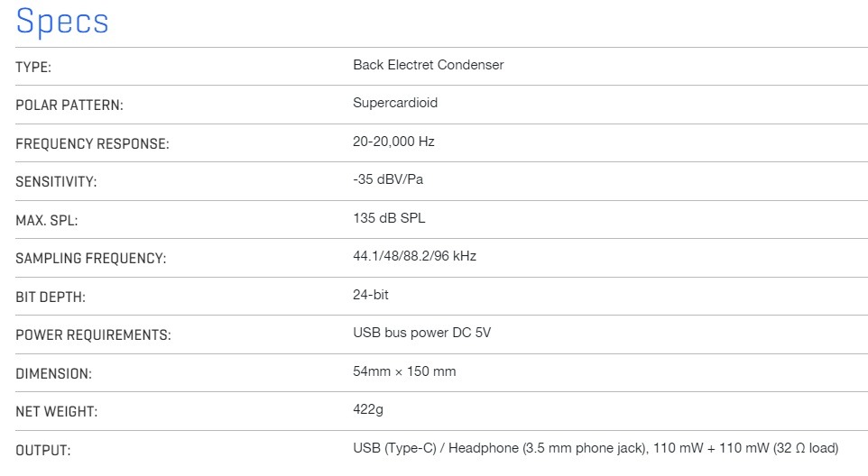Click the Back Electret Condenser value
The image size is (868, 476).
(x=428, y=65)
